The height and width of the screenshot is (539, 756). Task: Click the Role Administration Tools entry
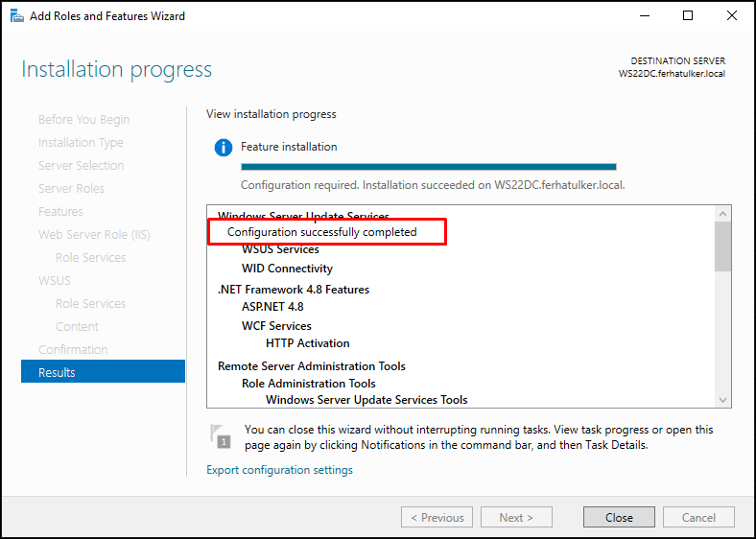tap(309, 384)
